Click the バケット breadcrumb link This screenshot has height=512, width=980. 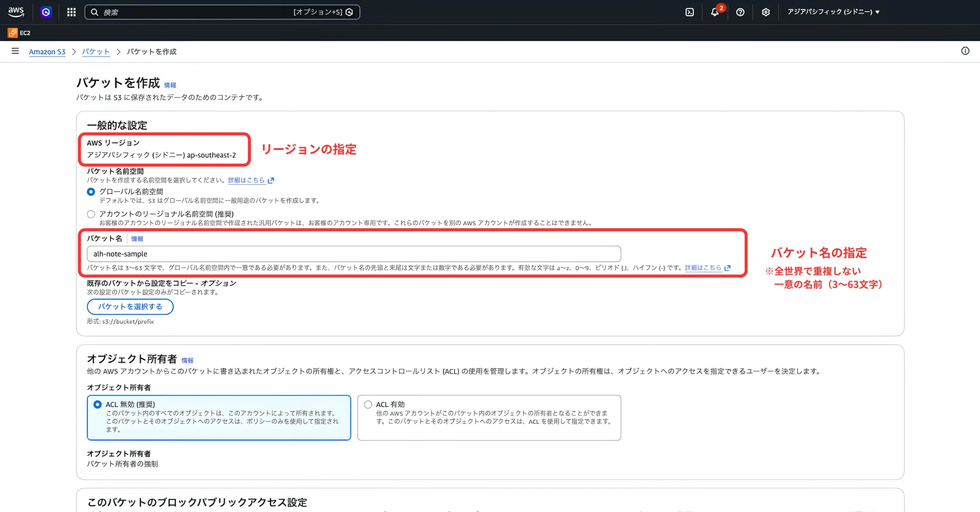pyautogui.click(x=96, y=52)
